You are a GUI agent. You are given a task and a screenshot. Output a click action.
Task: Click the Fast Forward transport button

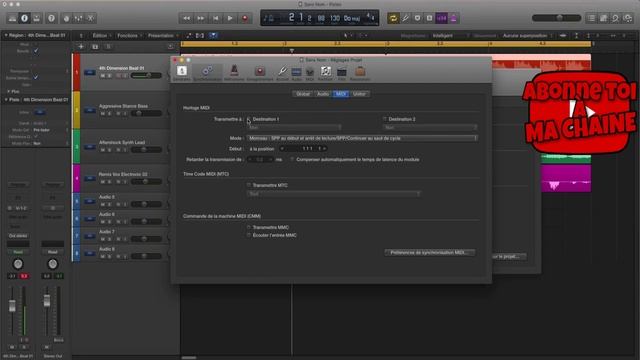(x=201, y=18)
